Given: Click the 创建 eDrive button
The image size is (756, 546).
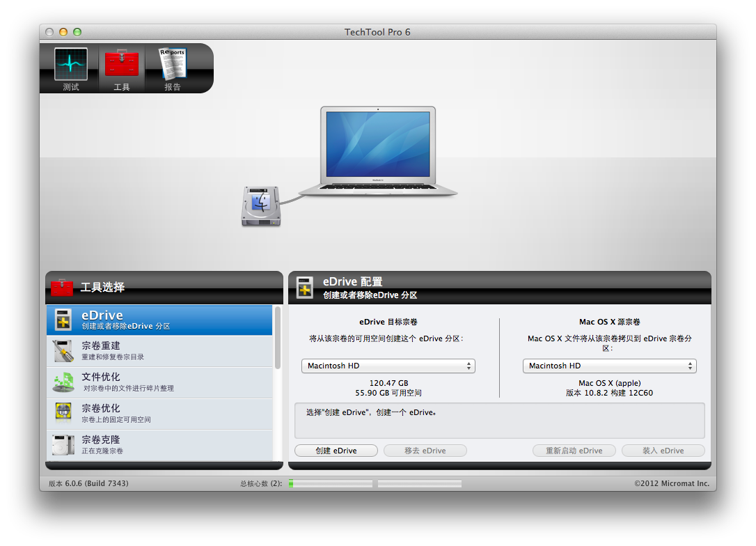Looking at the screenshot, I should pos(336,451).
